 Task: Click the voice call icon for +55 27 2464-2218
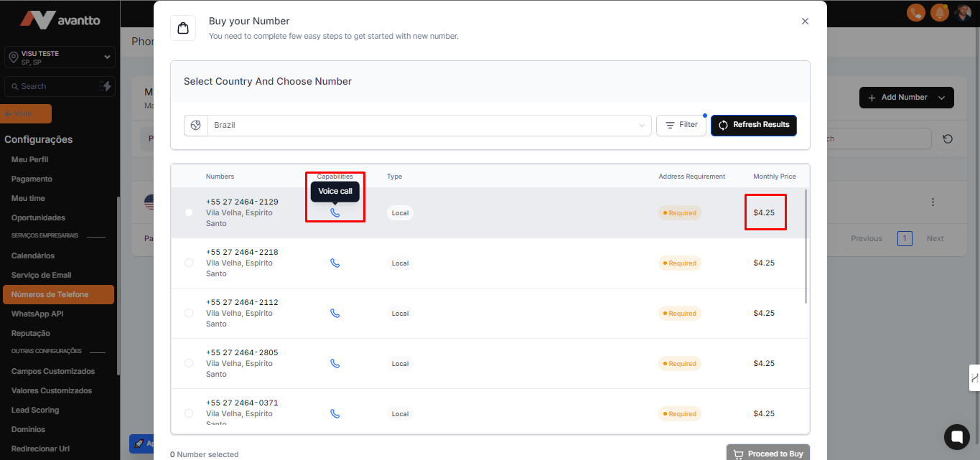[335, 263]
